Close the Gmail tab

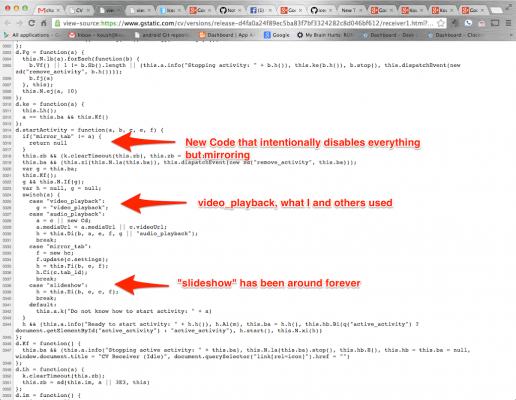58,10
